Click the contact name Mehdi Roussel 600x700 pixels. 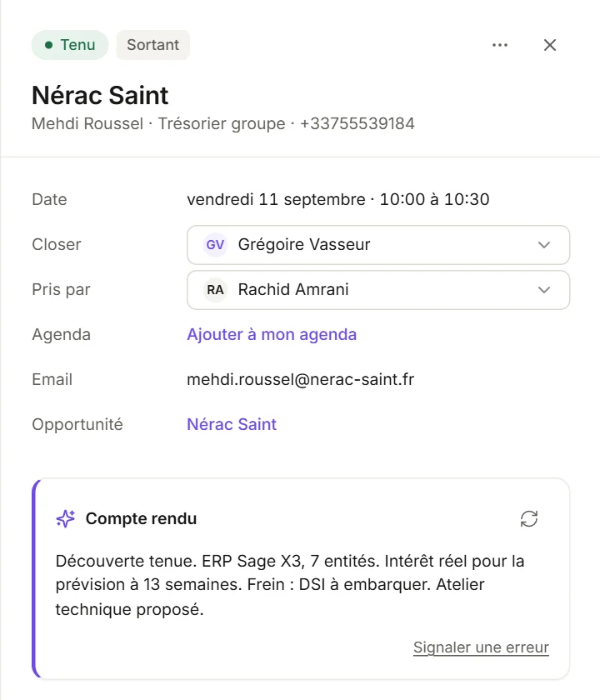87,123
